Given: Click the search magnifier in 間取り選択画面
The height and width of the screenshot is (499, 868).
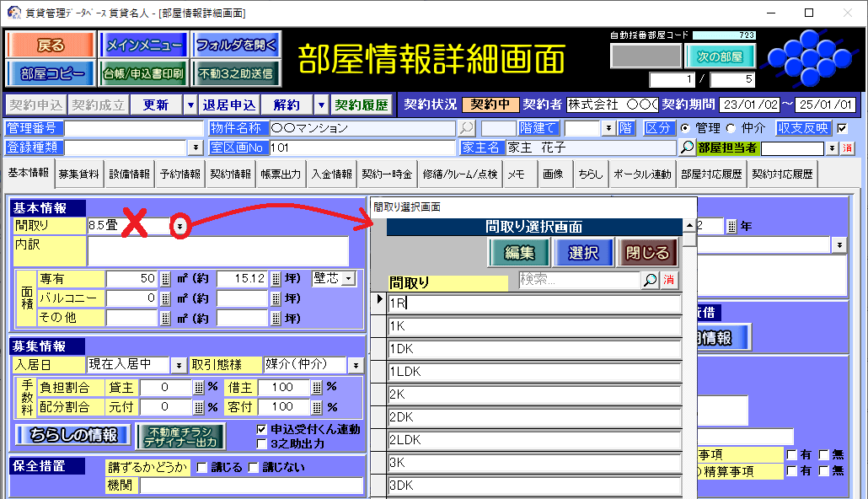Looking at the screenshot, I should click(651, 281).
